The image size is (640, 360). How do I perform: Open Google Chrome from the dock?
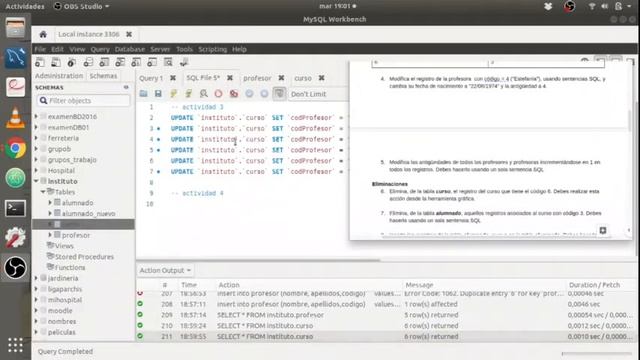point(16,148)
